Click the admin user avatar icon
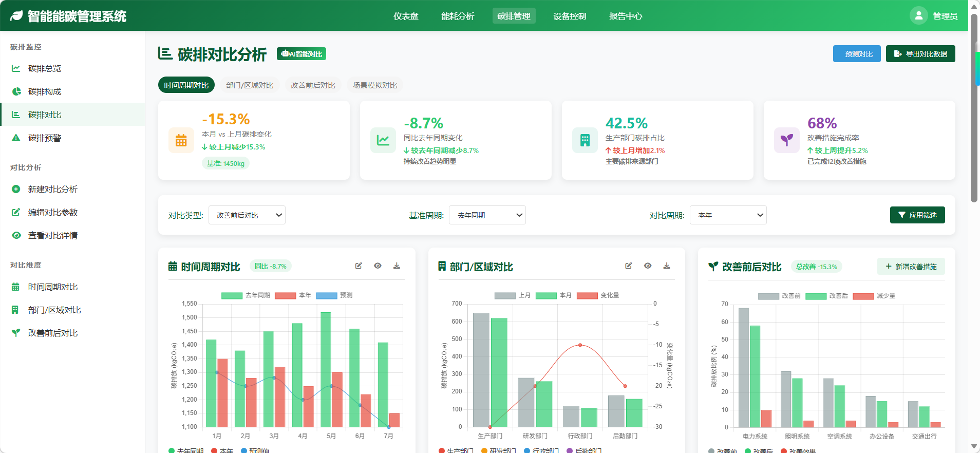The width and height of the screenshot is (980, 453). (918, 16)
